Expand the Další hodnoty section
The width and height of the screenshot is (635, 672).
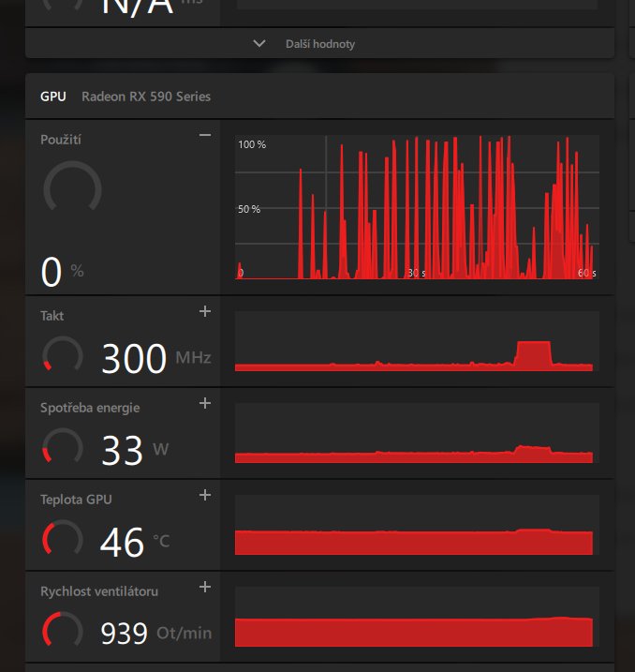[319, 44]
